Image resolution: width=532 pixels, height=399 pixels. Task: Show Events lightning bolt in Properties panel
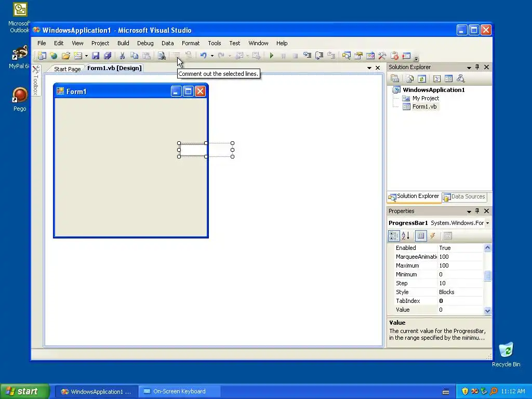[433, 236]
